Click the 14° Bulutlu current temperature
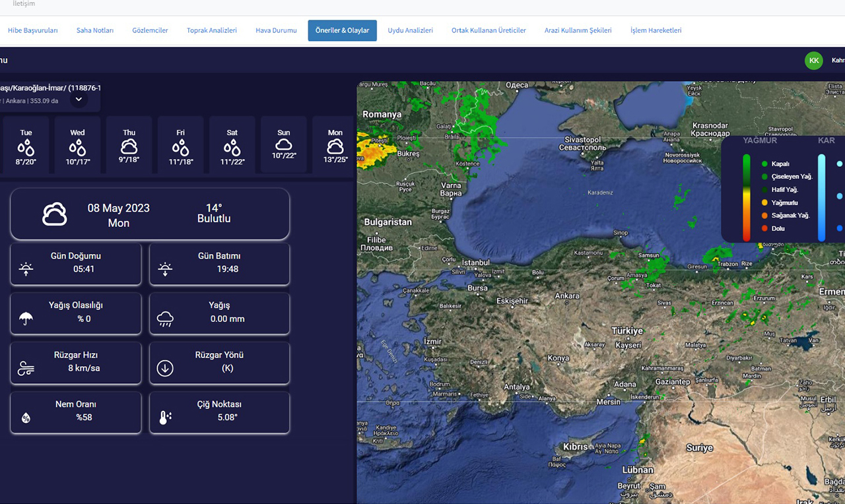Image resolution: width=845 pixels, height=504 pixels. pos(214,213)
